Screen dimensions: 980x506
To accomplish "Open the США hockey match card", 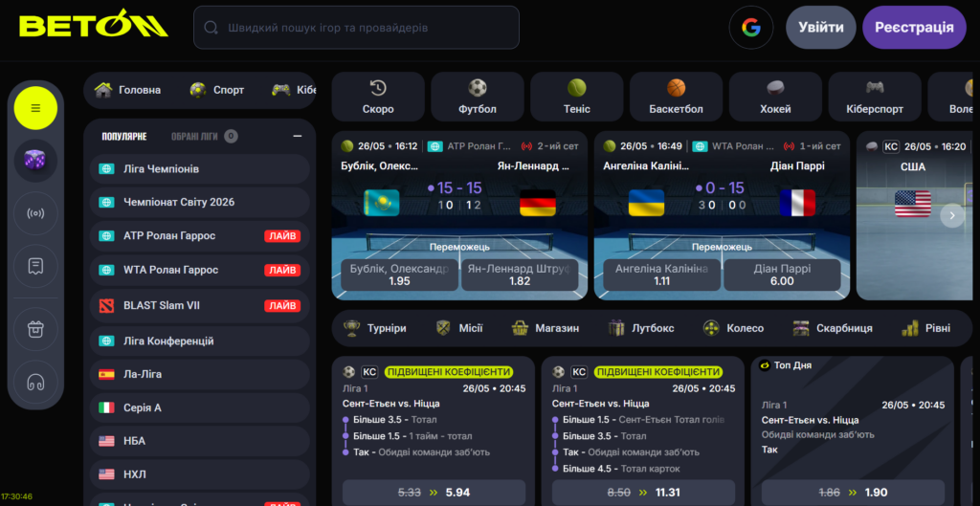I will [x=914, y=215].
